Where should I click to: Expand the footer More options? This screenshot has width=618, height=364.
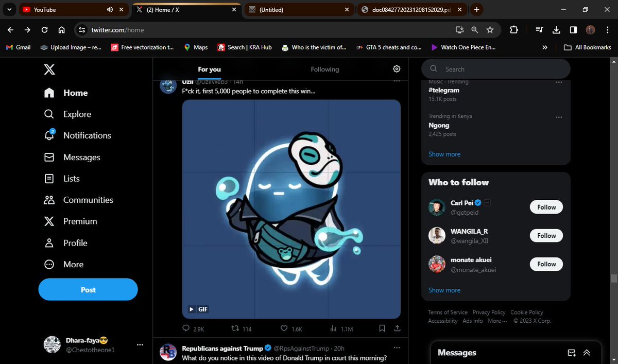click(498, 321)
